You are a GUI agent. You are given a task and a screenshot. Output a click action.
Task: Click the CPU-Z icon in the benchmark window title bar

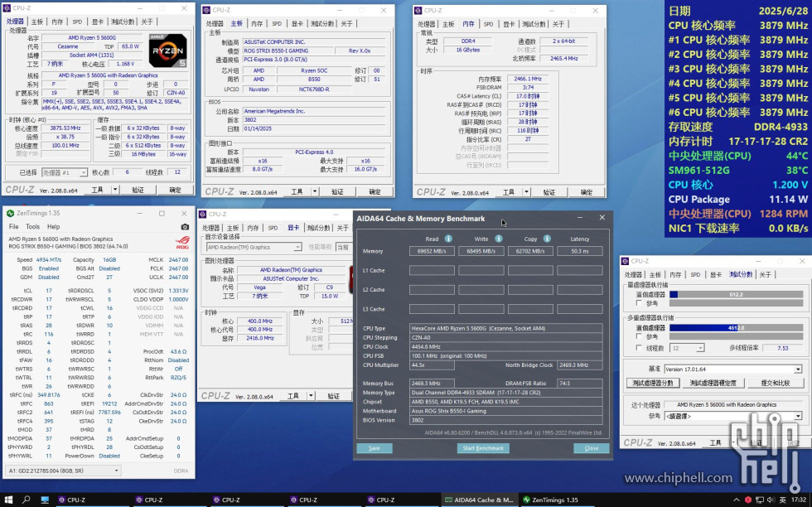626,262
